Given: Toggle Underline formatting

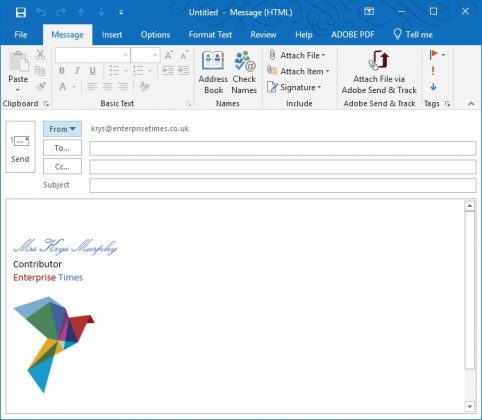Looking at the screenshot, I should (x=93, y=71).
